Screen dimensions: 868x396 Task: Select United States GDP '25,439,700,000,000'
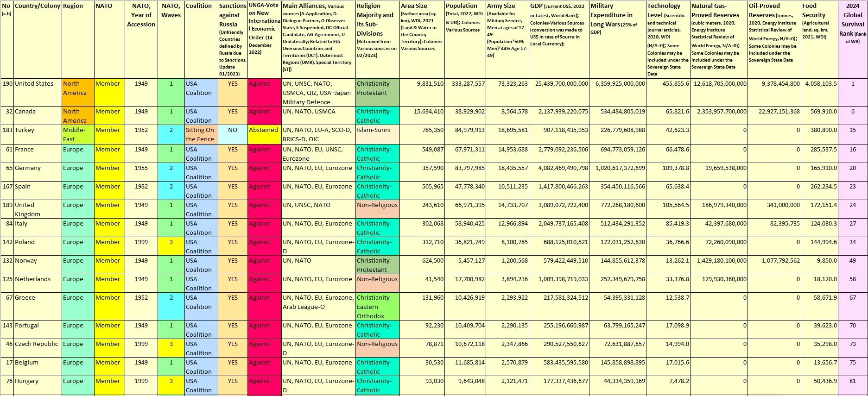point(559,93)
